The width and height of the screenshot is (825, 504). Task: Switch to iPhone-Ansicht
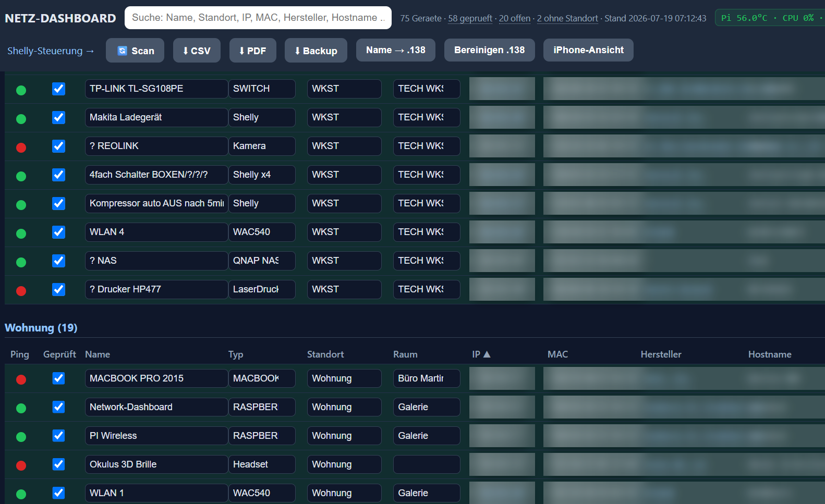(588, 50)
